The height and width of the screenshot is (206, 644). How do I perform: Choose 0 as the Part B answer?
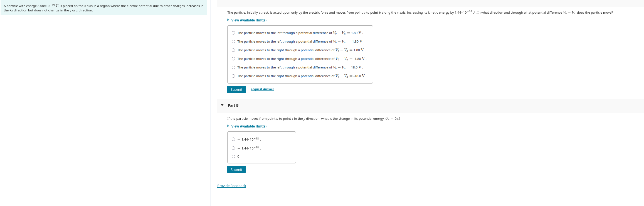point(233,156)
